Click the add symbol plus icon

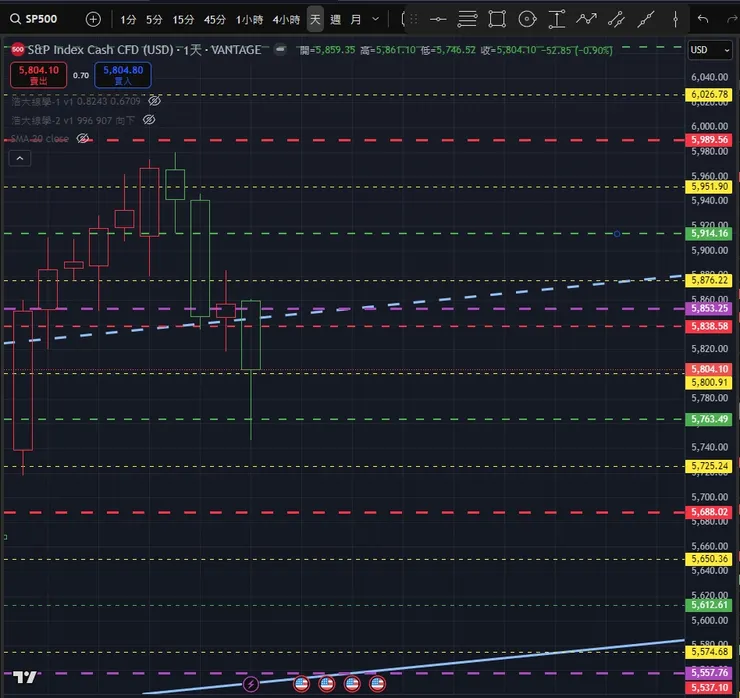tap(93, 19)
